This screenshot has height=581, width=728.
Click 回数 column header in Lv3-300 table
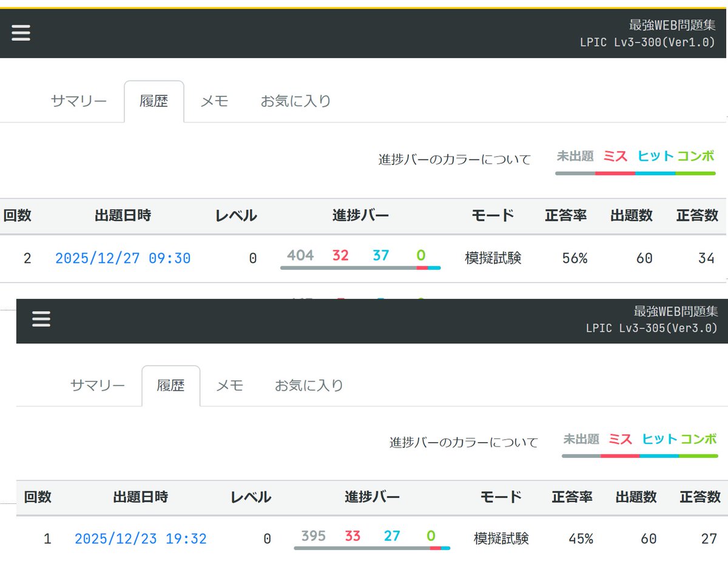(x=18, y=215)
